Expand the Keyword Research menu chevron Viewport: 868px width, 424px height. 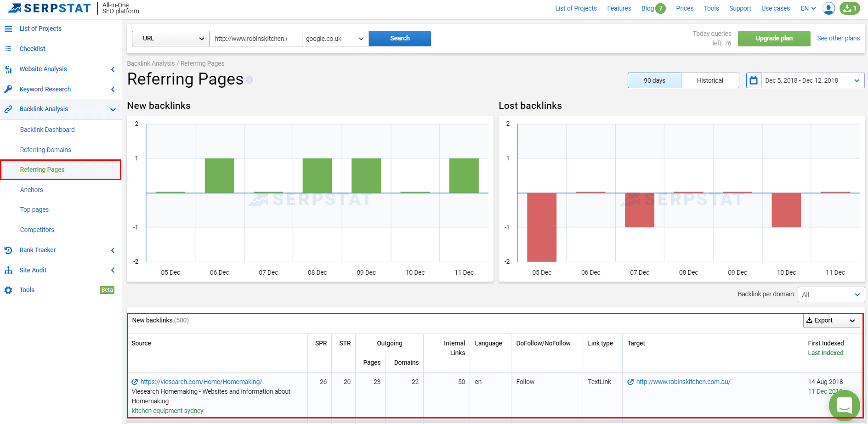coord(113,90)
